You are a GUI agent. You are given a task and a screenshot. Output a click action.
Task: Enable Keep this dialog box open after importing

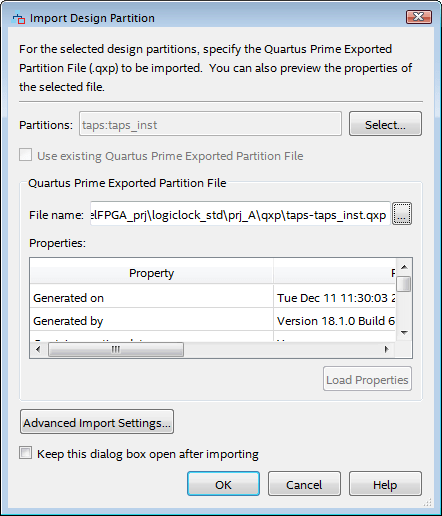pos(26,453)
